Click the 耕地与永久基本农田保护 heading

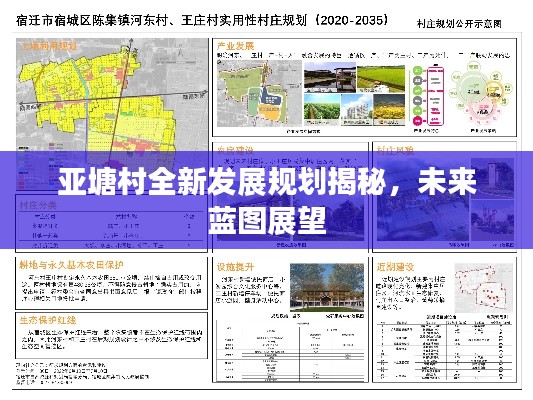pyautogui.click(x=71, y=265)
